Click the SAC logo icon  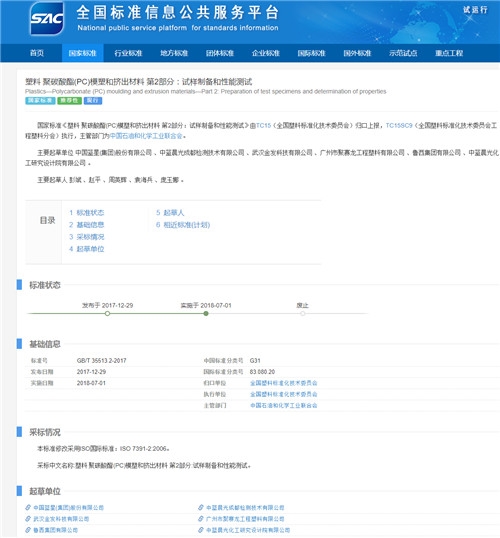pyautogui.click(x=46, y=19)
